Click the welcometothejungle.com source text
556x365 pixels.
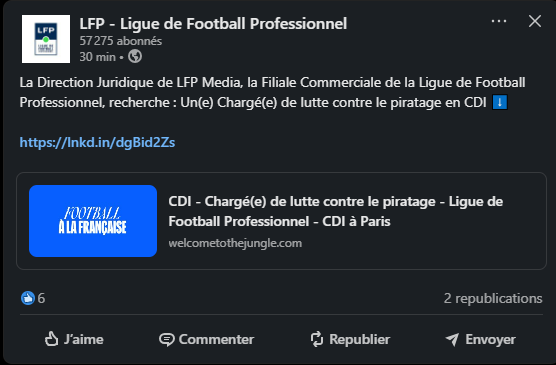[x=235, y=243]
